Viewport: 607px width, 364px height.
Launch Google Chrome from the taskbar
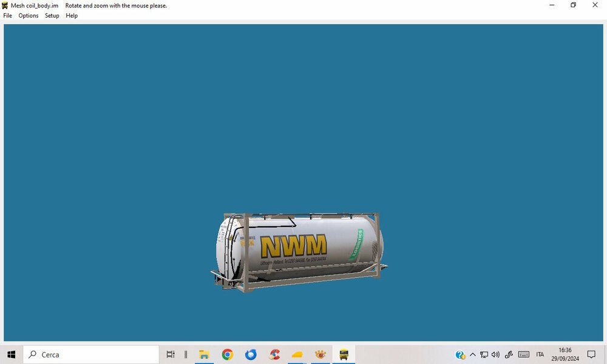(228, 354)
